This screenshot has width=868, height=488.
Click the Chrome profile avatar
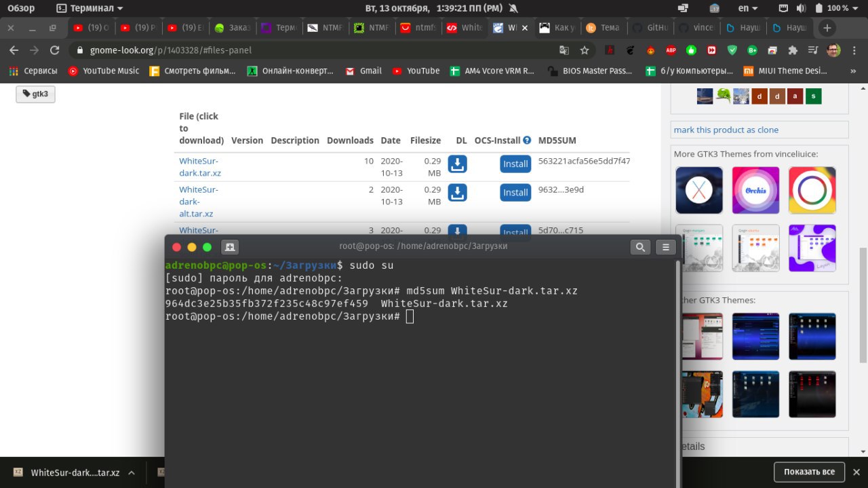[x=833, y=50]
